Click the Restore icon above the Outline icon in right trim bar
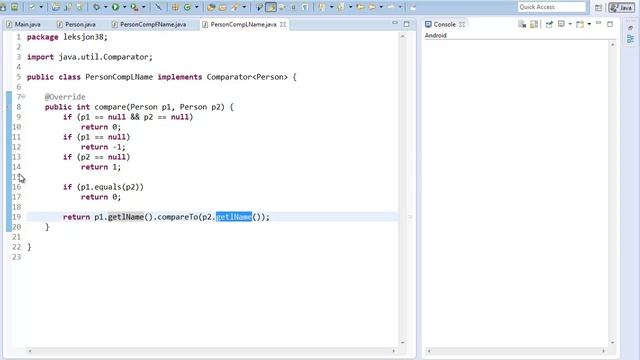 (x=630, y=28)
